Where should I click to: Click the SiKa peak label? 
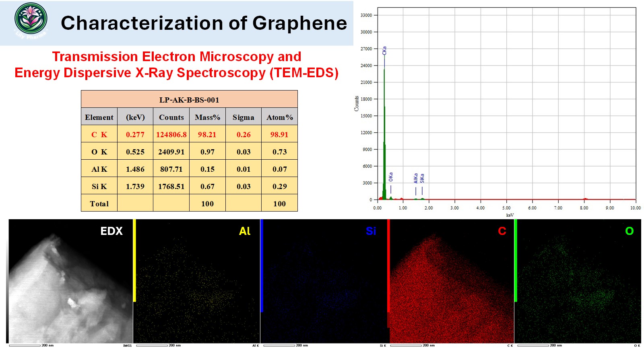coord(422,178)
